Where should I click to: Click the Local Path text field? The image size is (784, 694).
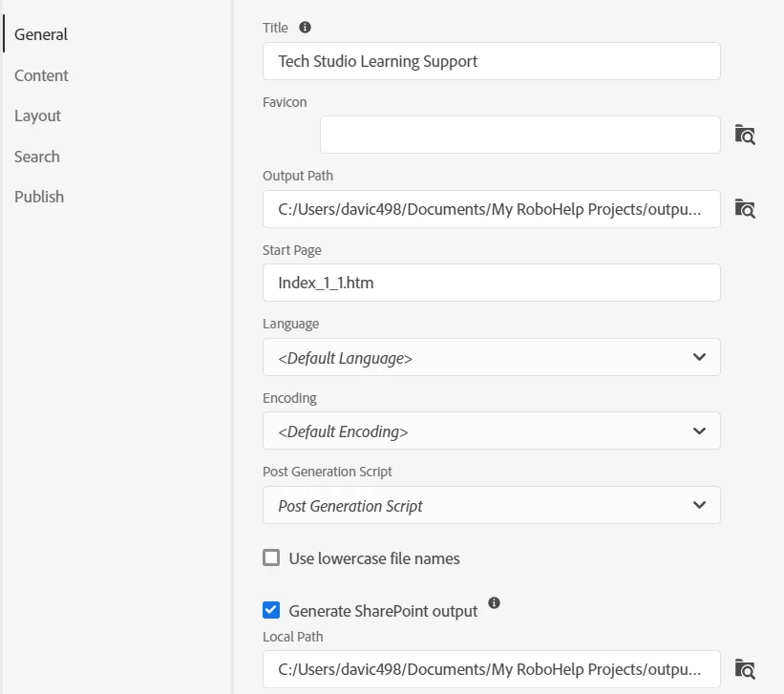[491, 669]
